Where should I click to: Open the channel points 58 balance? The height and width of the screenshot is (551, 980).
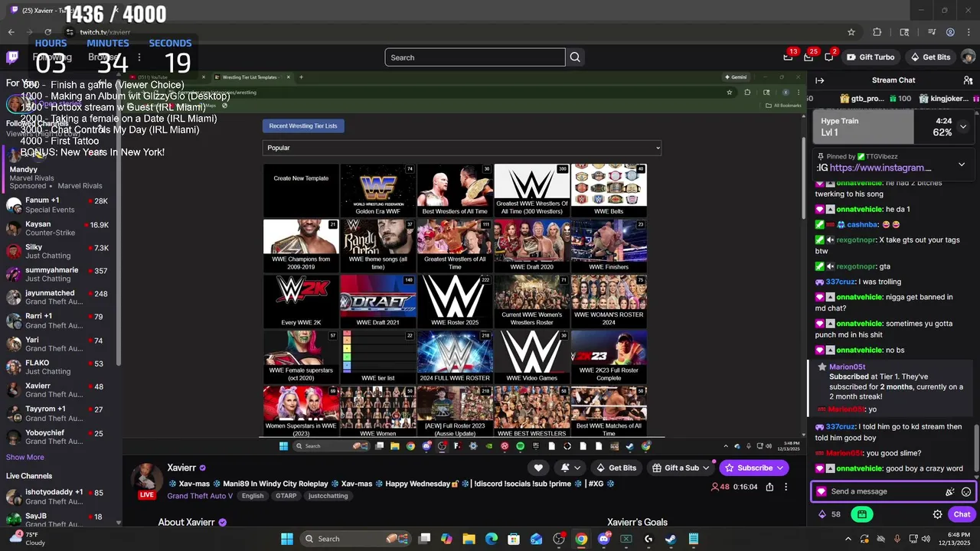[x=830, y=514]
